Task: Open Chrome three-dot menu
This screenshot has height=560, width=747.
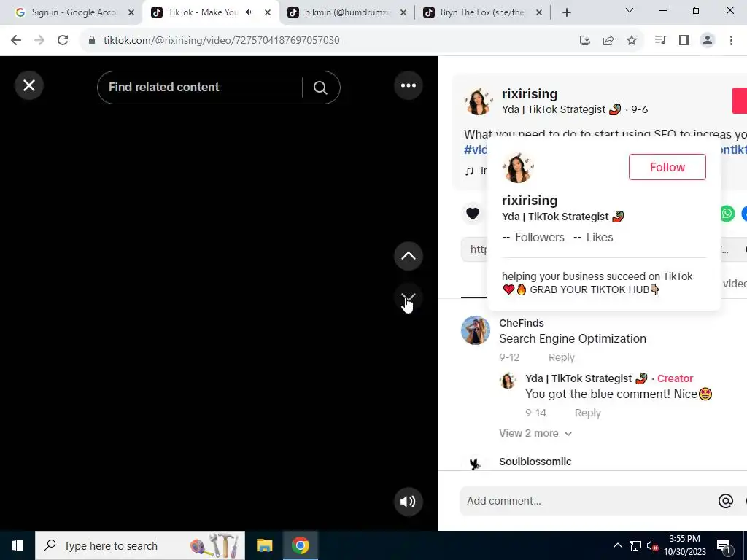Action: click(731, 41)
